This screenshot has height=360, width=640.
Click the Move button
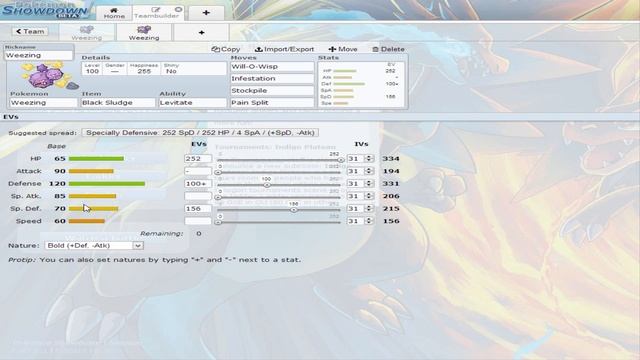pos(343,49)
